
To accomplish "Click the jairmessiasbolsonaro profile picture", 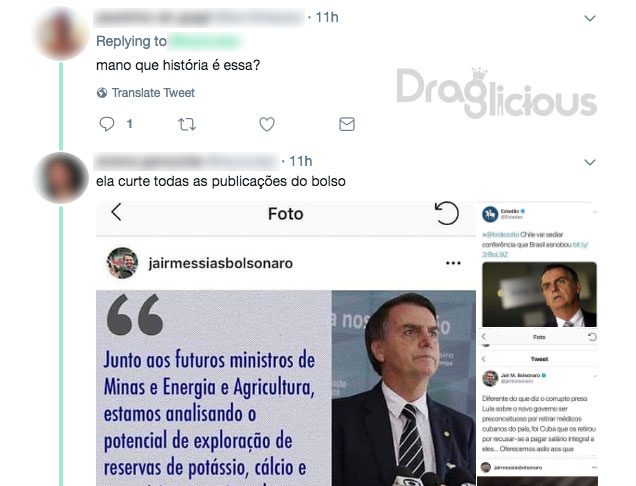I will click(122, 263).
